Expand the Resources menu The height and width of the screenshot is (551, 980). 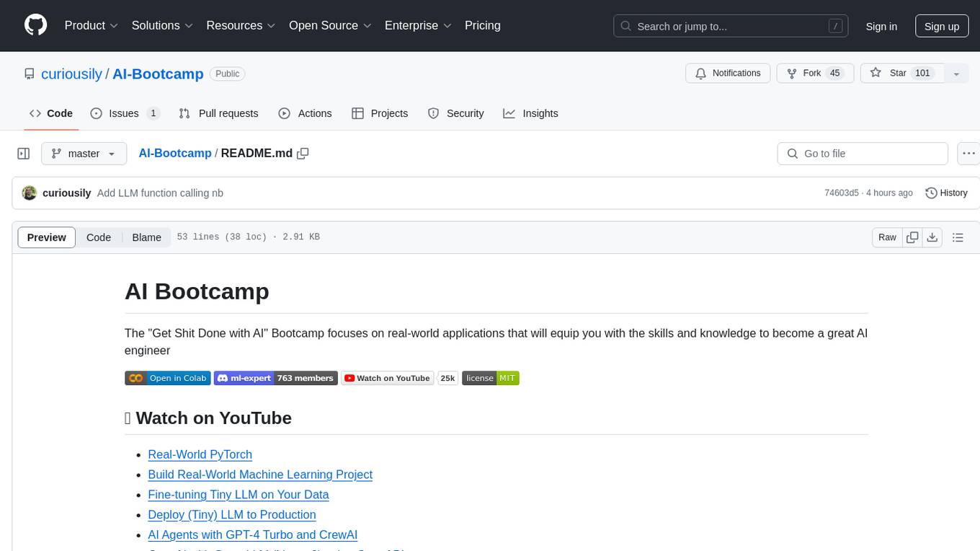[x=241, y=25]
